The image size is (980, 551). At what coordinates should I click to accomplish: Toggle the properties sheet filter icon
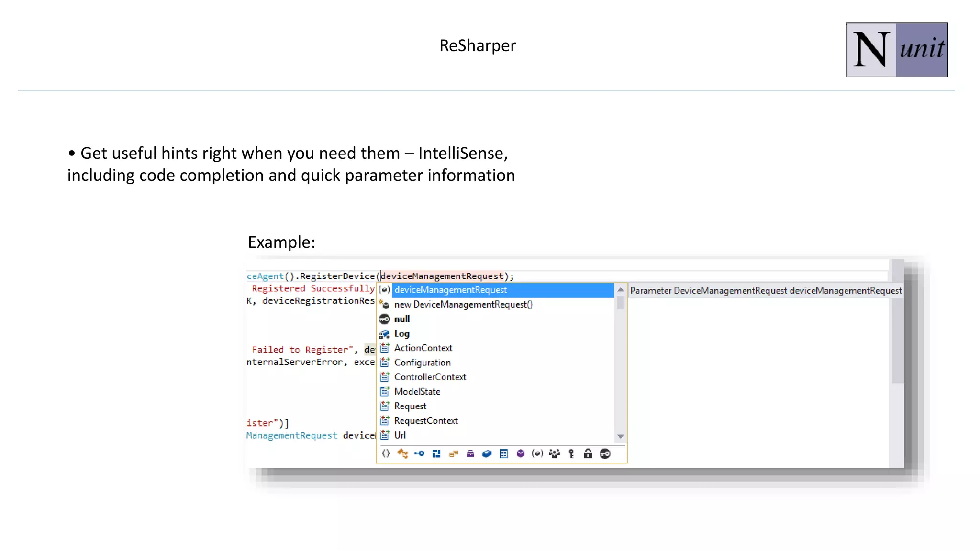click(504, 453)
